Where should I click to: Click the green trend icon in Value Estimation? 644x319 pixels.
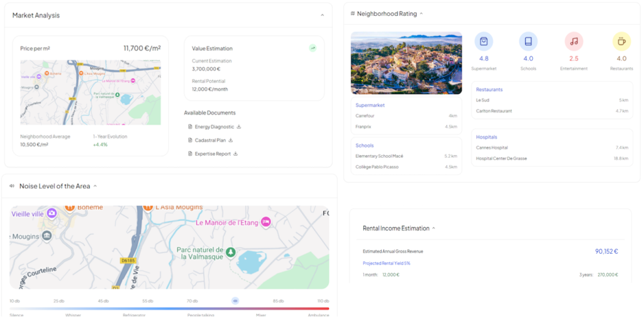tap(313, 48)
